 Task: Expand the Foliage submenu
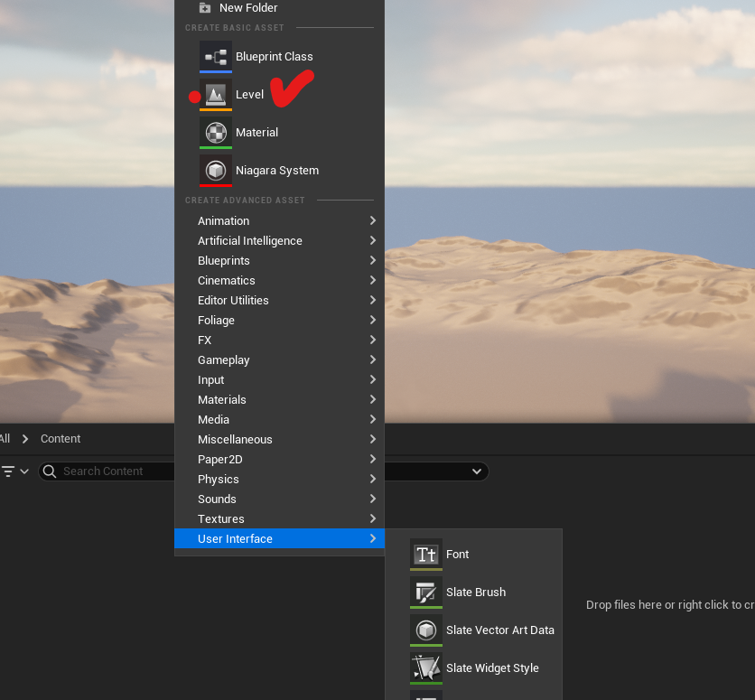pyautogui.click(x=279, y=320)
